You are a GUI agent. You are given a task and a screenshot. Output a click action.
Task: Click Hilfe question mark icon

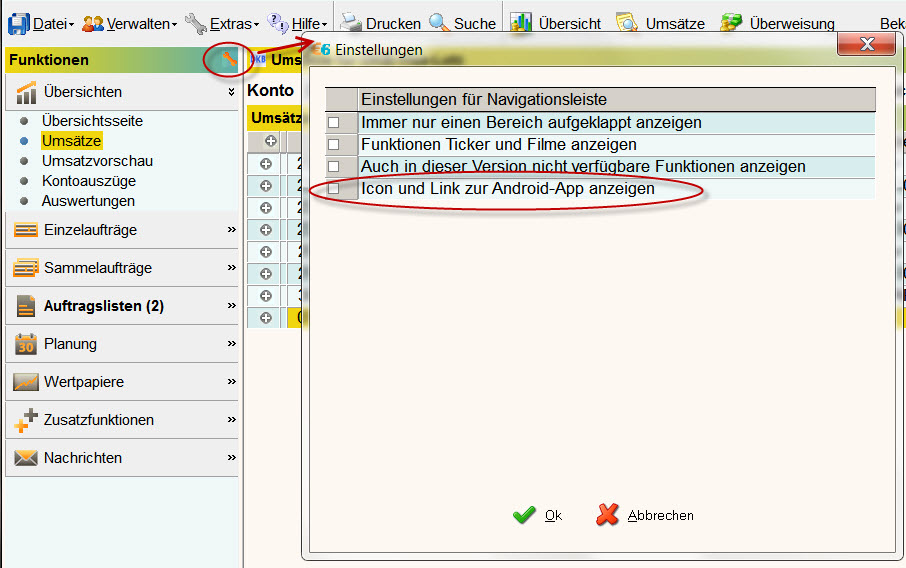tap(278, 23)
